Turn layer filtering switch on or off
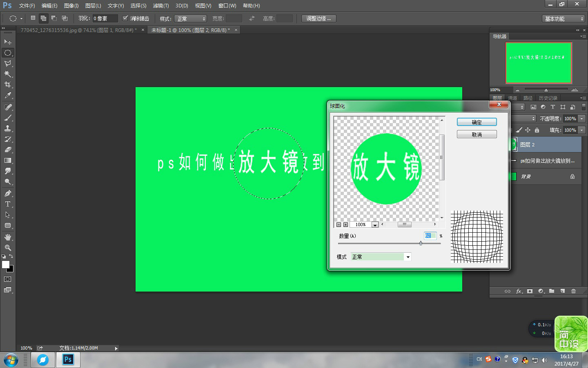The width and height of the screenshot is (588, 368). 584,107
